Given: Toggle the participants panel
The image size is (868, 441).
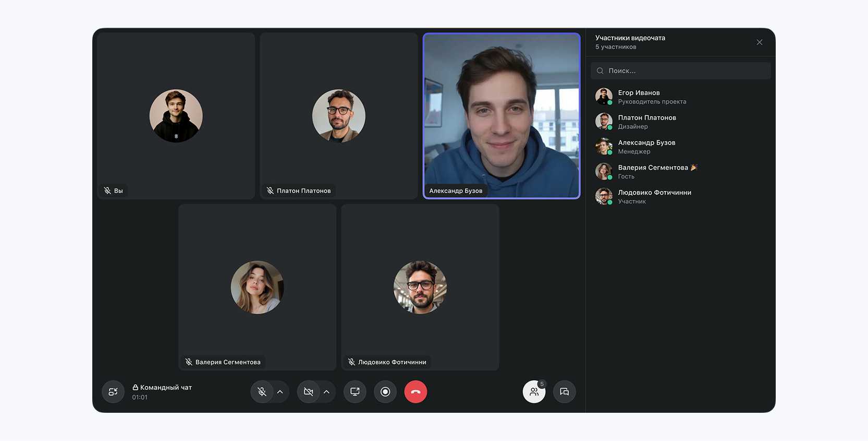Looking at the screenshot, I should 534,392.
